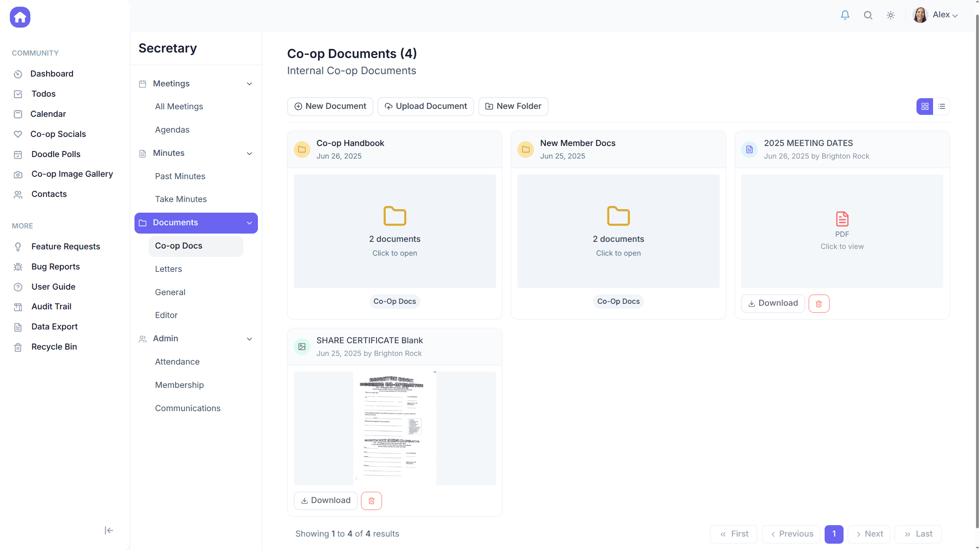
Task: Open the Recycle Bin
Action: click(54, 347)
